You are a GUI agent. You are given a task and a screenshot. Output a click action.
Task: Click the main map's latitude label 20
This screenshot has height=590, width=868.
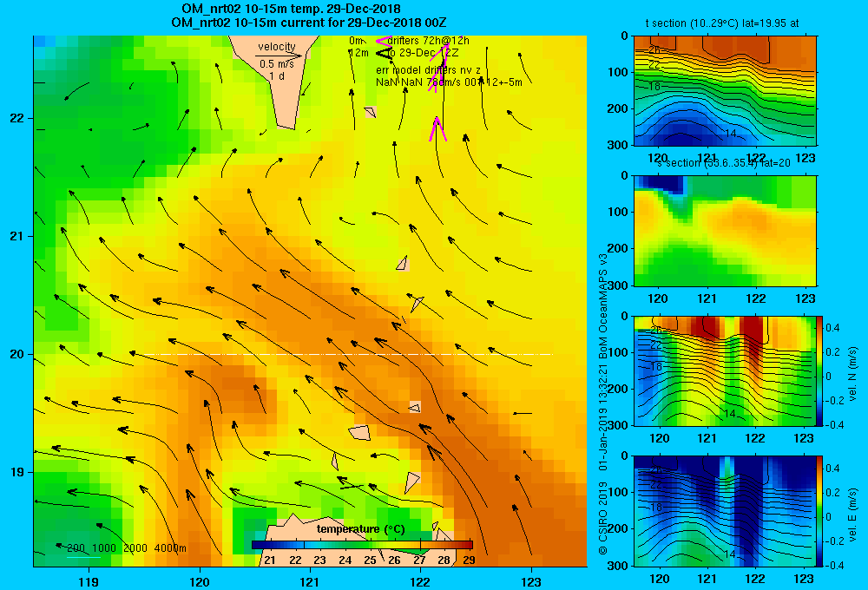(x=17, y=354)
